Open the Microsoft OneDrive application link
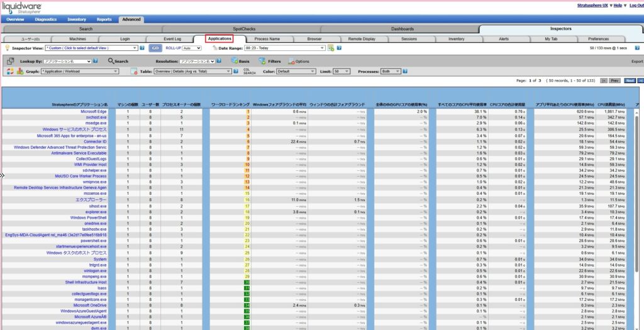Screen dimensions: 644x330 tap(90, 305)
